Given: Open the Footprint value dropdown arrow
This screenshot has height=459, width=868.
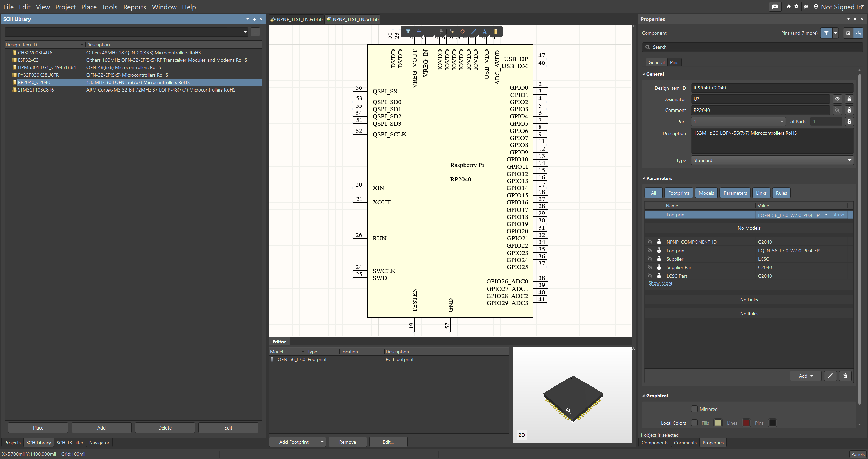Looking at the screenshot, I should pos(826,215).
